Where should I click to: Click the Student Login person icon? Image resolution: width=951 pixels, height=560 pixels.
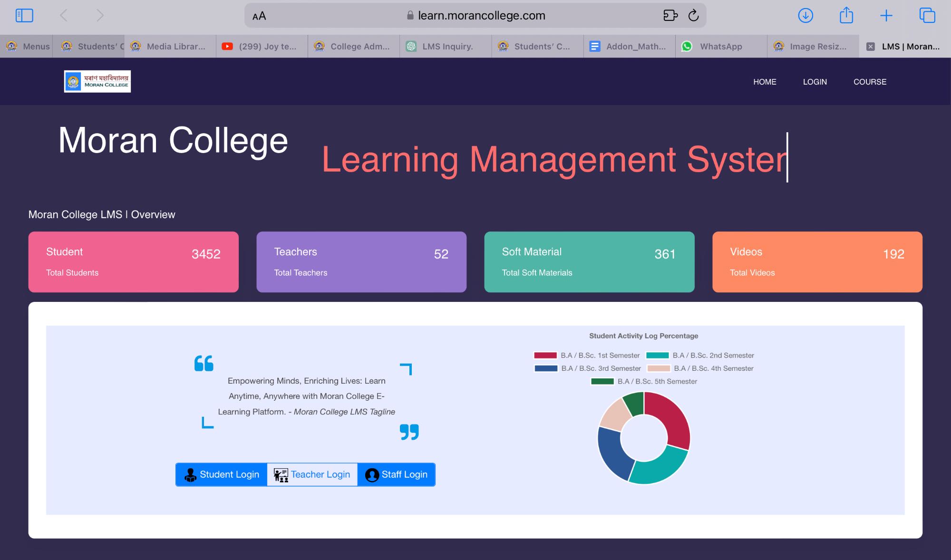(x=191, y=475)
